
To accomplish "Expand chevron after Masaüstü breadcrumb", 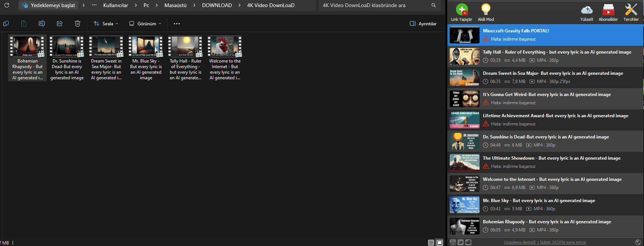I will click(194, 5).
